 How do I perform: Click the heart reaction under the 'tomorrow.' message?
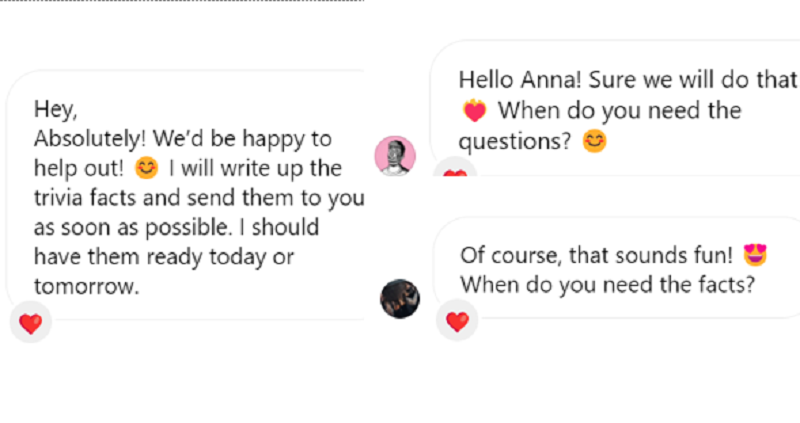coord(31,324)
